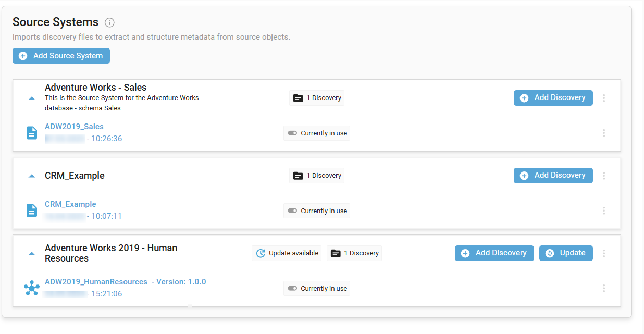Viewport: 644px width, 334px height.
Task: Click the Update button for Human Resources
Action: coord(566,253)
